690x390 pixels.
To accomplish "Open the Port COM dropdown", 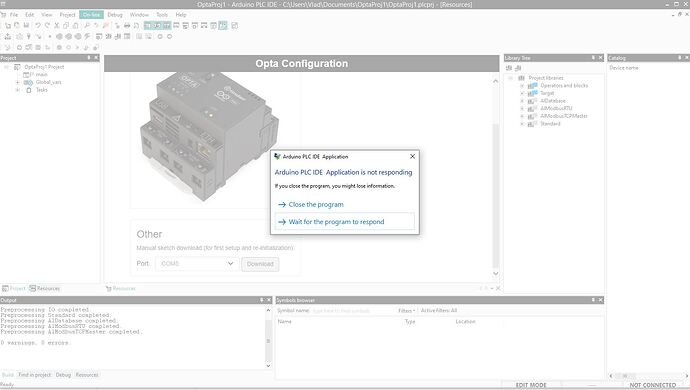I will coord(196,264).
